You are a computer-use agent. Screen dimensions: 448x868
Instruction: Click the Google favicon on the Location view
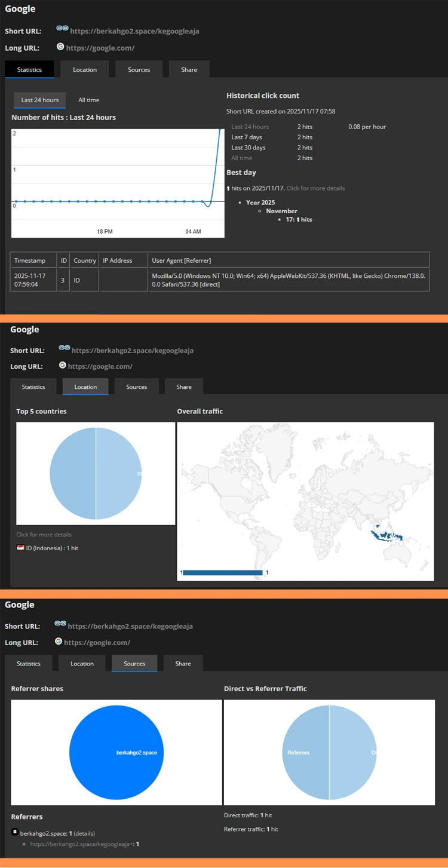(63, 365)
